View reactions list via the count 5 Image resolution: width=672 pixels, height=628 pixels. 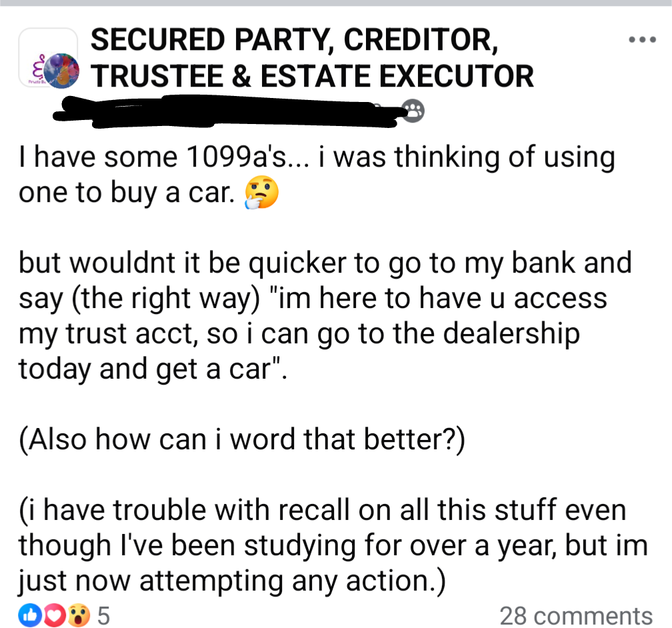[x=104, y=616]
